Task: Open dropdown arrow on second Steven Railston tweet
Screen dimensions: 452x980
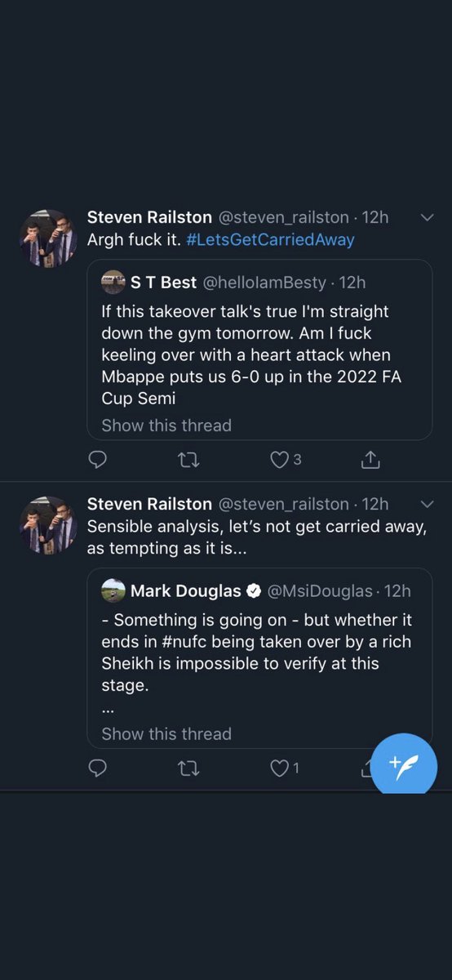Action: [x=426, y=504]
